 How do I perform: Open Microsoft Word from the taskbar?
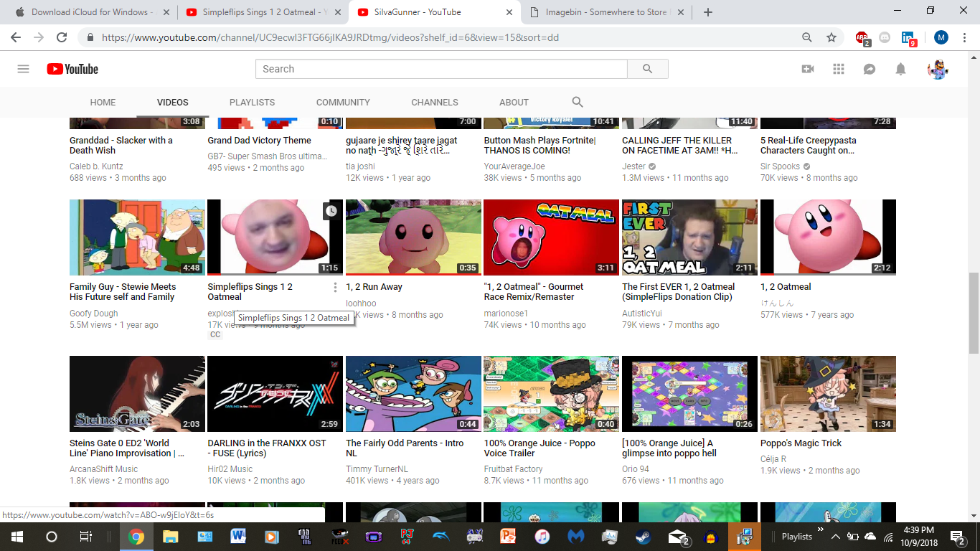(238, 536)
